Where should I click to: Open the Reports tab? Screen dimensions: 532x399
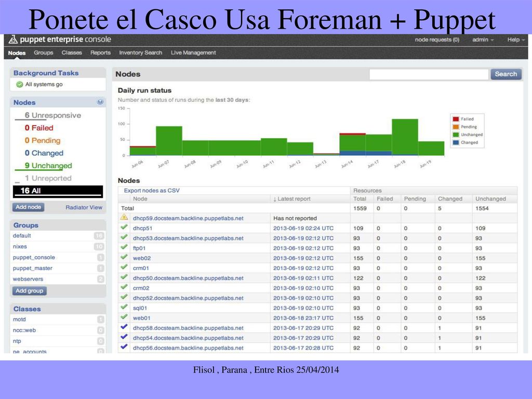pos(100,52)
